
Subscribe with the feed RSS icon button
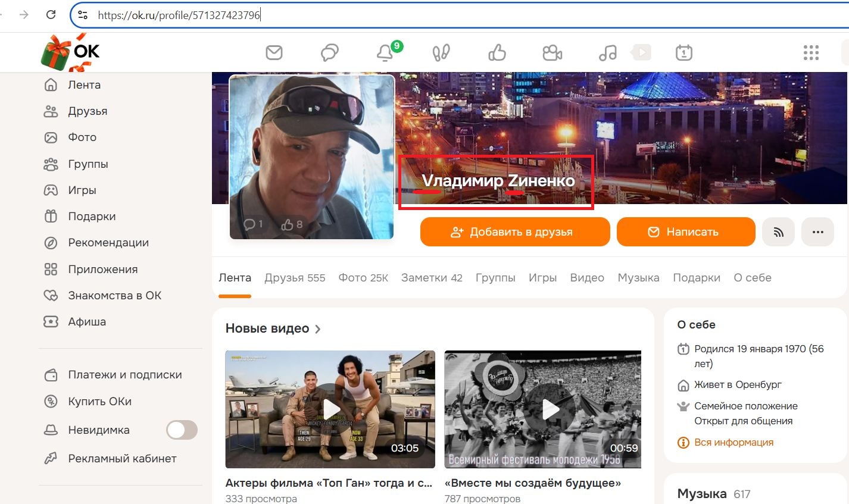(779, 232)
